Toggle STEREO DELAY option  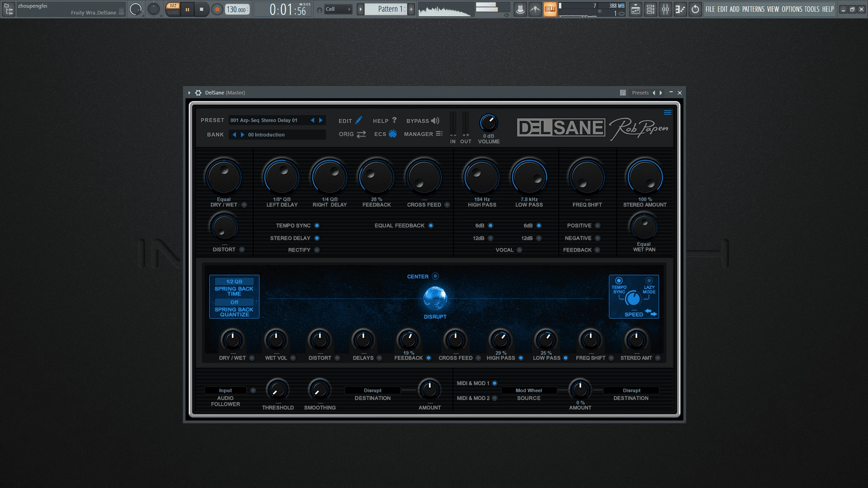click(x=317, y=238)
